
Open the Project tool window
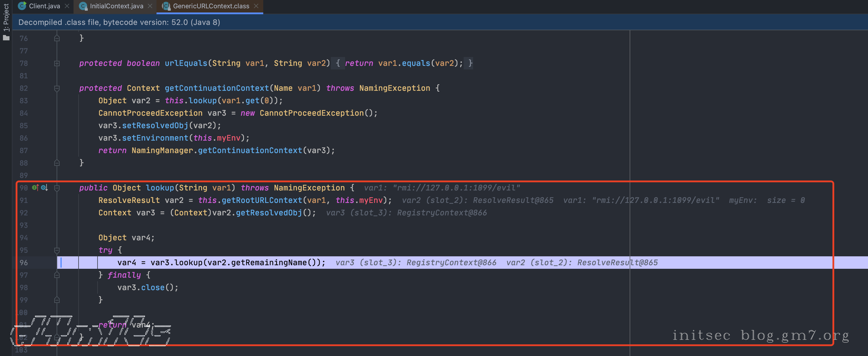coord(6,17)
